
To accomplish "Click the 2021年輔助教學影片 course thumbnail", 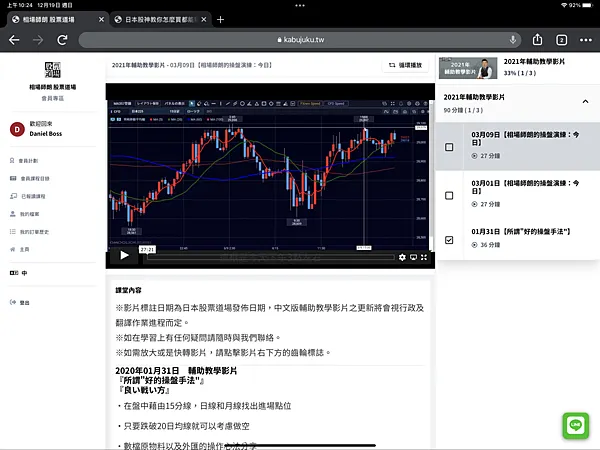I will (468, 68).
